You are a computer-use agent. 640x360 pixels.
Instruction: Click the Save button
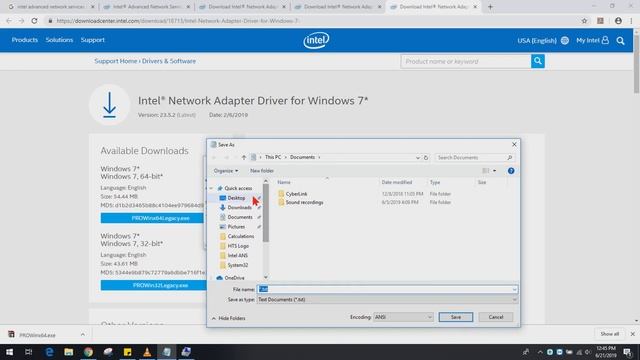(x=456, y=317)
